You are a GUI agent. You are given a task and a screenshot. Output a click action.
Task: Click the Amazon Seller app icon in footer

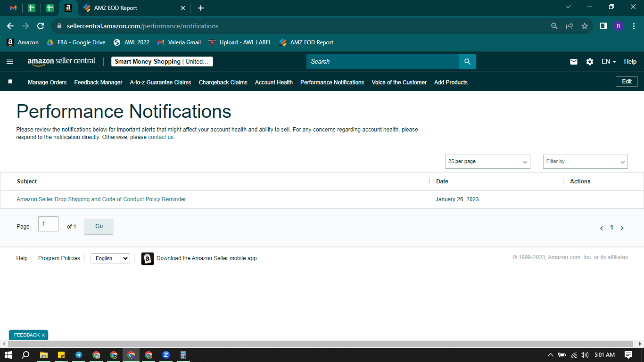click(x=148, y=258)
